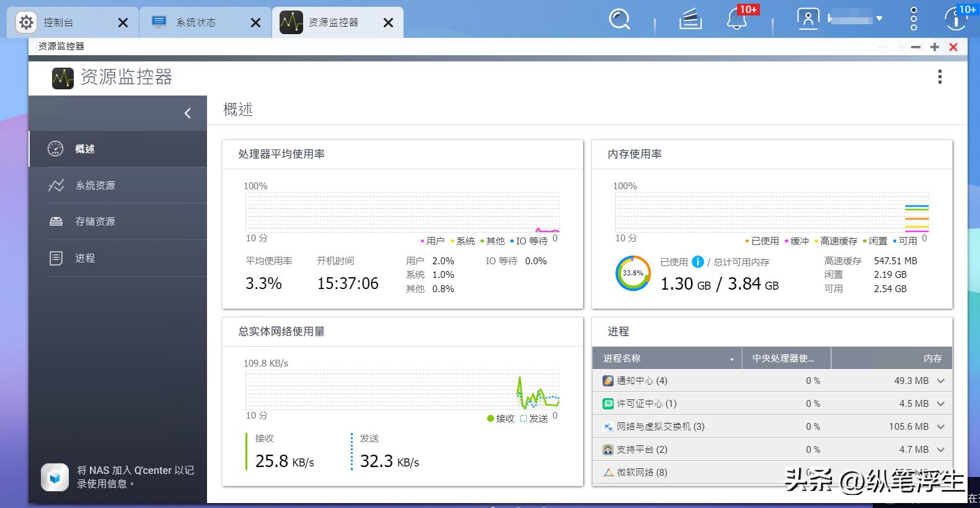Viewport: 980px width, 508px height.
Task: Switch to the 资源监控器 tab
Action: pyautogui.click(x=338, y=22)
